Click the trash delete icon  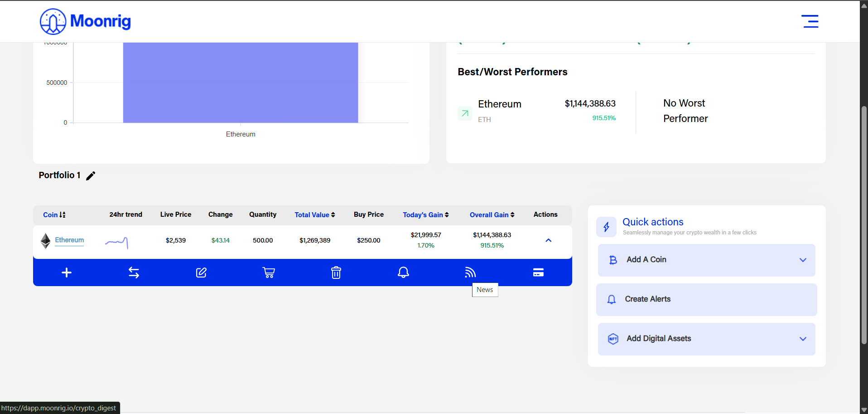(x=336, y=273)
